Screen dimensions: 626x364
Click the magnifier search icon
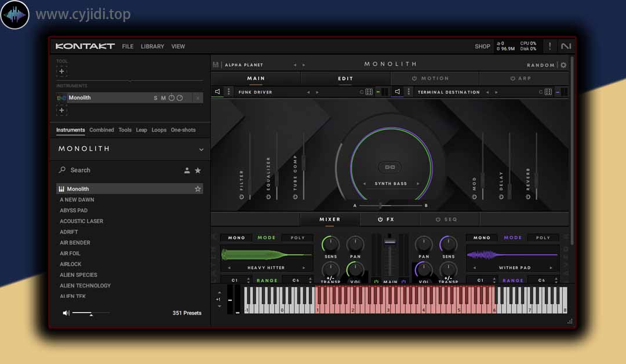(62, 170)
